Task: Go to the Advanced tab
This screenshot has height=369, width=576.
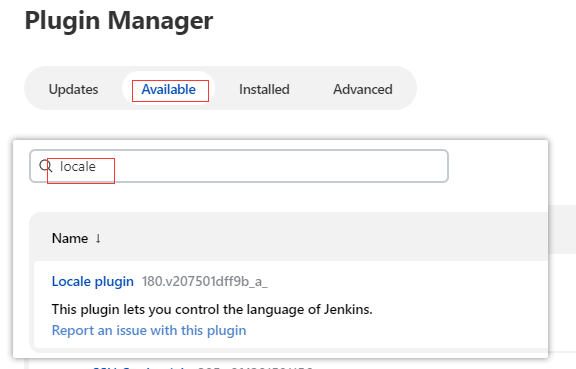Action: click(x=363, y=89)
